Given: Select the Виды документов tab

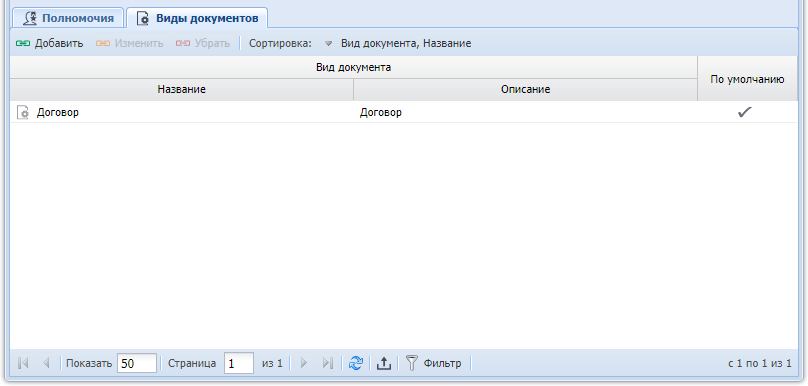Looking at the screenshot, I should pyautogui.click(x=197, y=18).
